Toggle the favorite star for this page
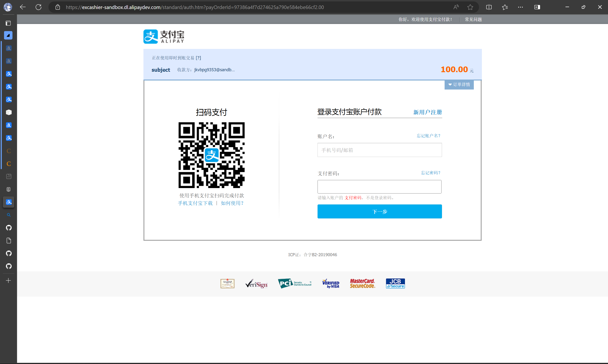 [470, 7]
